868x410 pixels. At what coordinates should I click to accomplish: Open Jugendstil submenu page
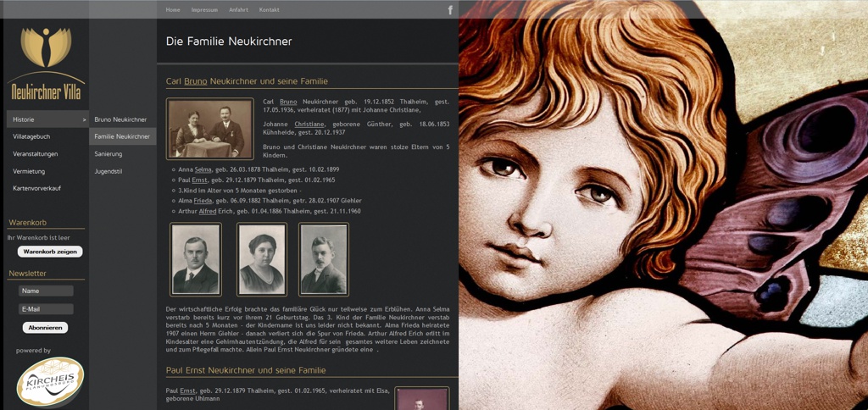[x=108, y=171]
